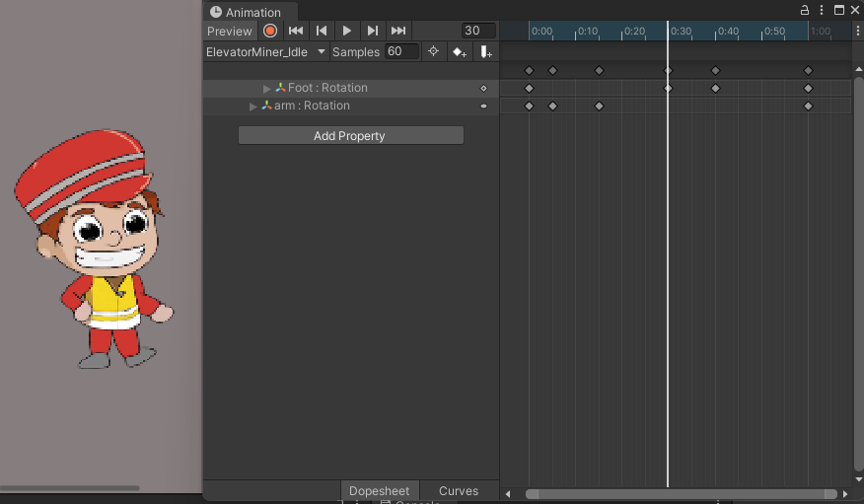864x504 pixels.
Task: Expand the Foot : Rotation property
Action: tap(266, 88)
